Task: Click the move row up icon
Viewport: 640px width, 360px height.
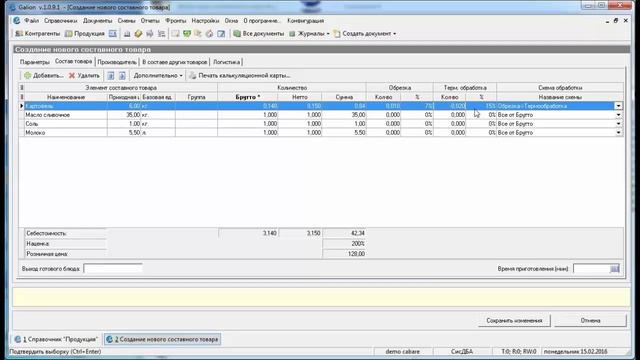Action: pyautogui.click(x=111, y=76)
